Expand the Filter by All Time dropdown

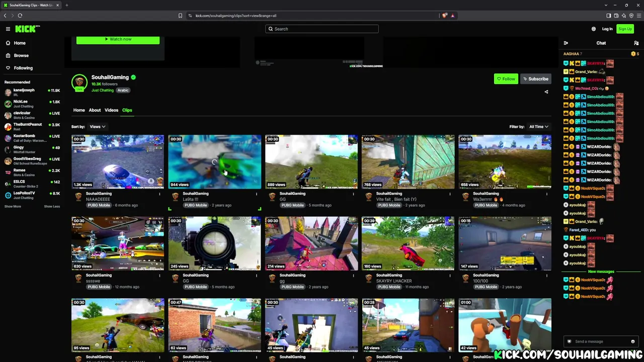point(538,127)
